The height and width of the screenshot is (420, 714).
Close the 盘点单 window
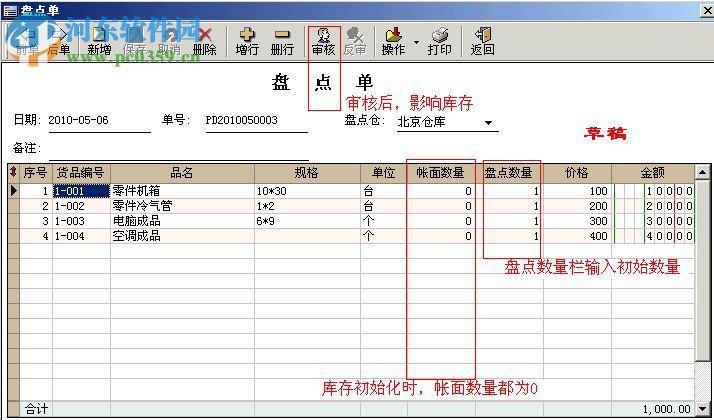point(707,10)
